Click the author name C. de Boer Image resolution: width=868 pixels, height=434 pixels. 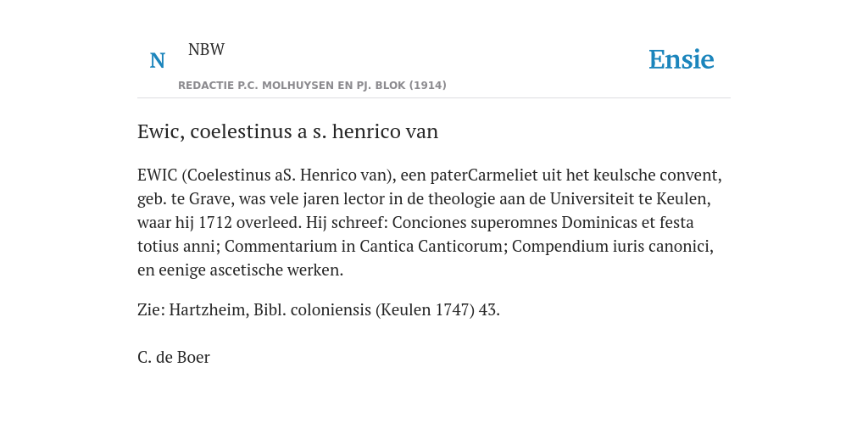pos(173,357)
